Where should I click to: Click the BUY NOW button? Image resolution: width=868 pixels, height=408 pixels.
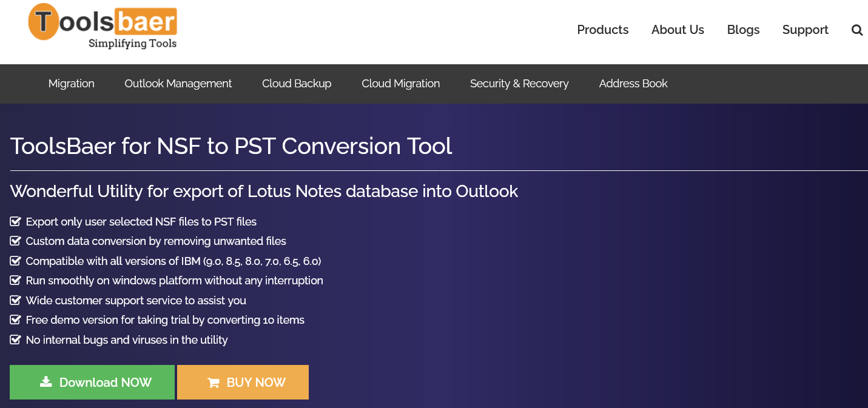(x=243, y=382)
